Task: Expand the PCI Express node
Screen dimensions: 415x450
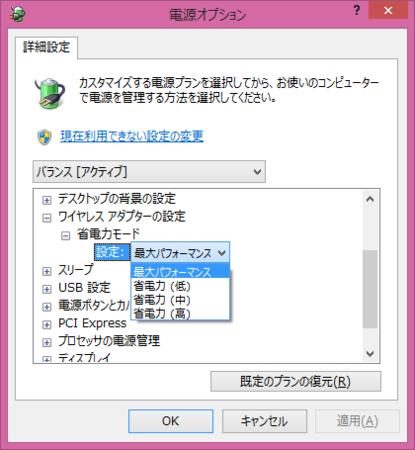Action: click(x=47, y=325)
